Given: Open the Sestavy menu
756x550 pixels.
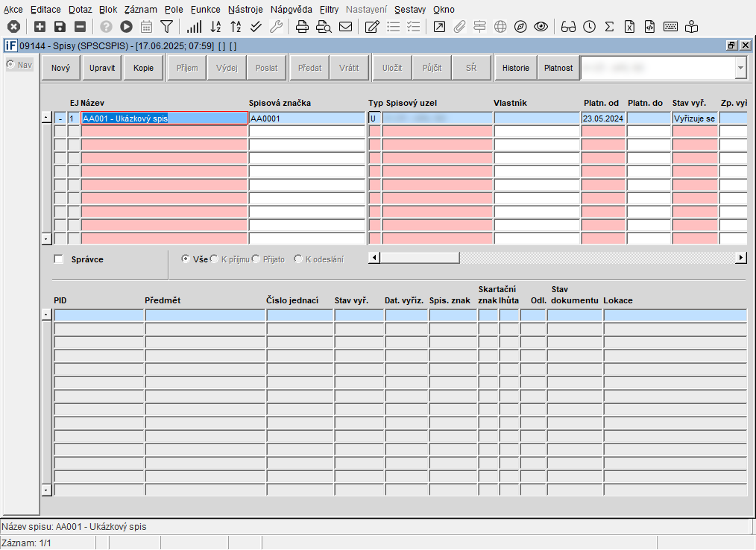Looking at the screenshot, I should (409, 10).
